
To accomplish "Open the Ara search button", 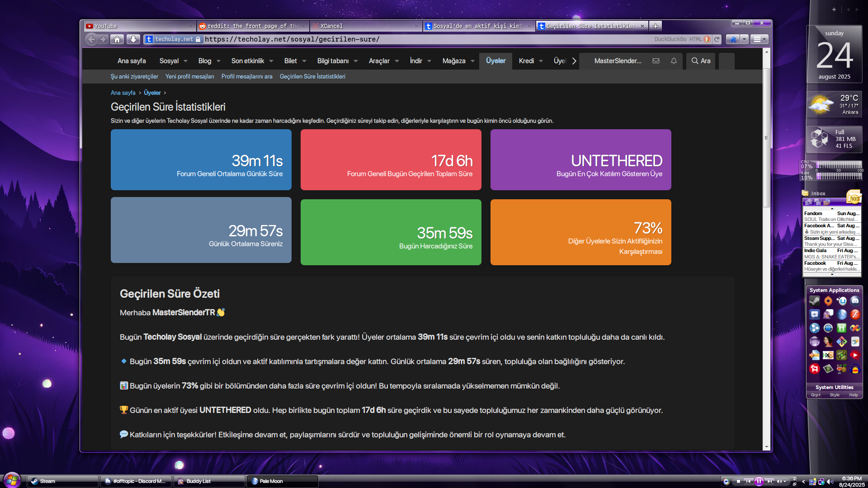I will pyautogui.click(x=701, y=61).
